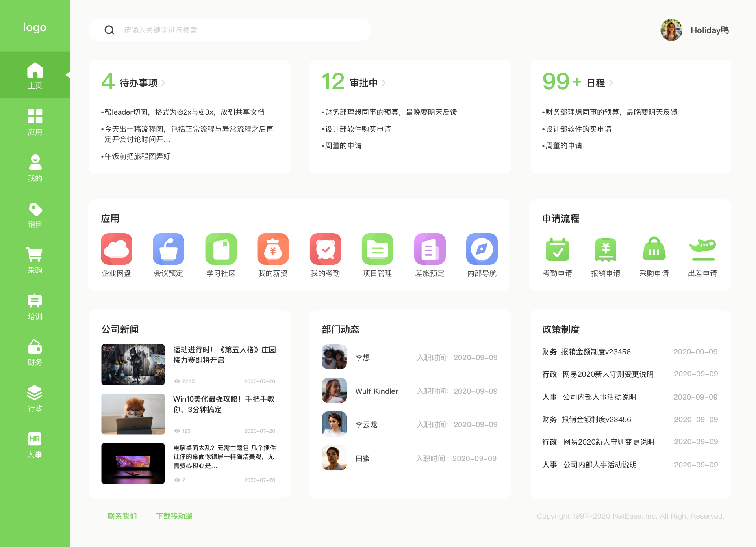Open the 报销申请 reimbursement icon

[x=606, y=250]
